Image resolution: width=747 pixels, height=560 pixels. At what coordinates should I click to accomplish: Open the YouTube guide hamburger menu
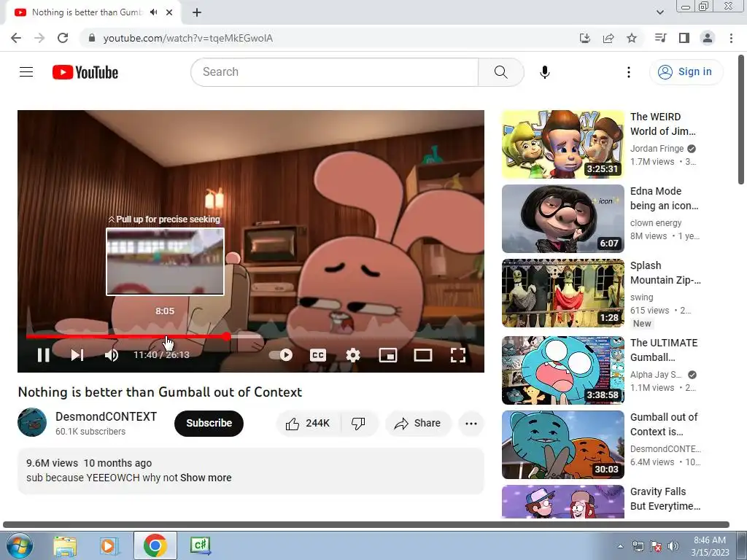(26, 72)
